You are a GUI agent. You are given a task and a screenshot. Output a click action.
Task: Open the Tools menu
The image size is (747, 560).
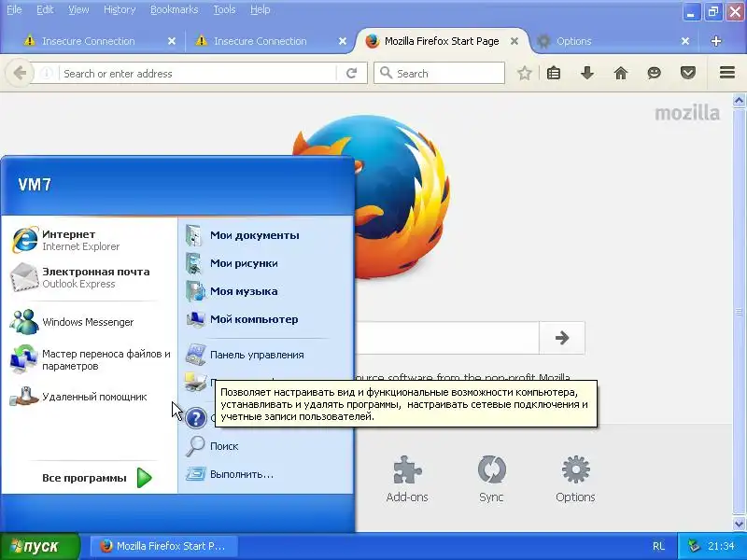coord(224,9)
